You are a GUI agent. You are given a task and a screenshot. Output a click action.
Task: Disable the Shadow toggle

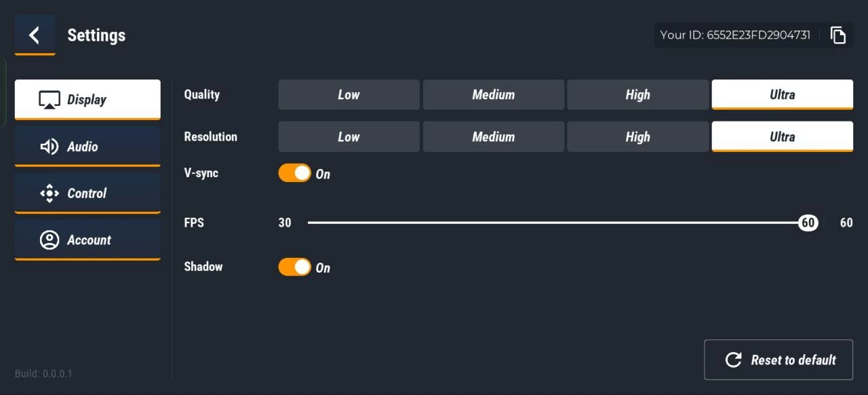tap(295, 267)
